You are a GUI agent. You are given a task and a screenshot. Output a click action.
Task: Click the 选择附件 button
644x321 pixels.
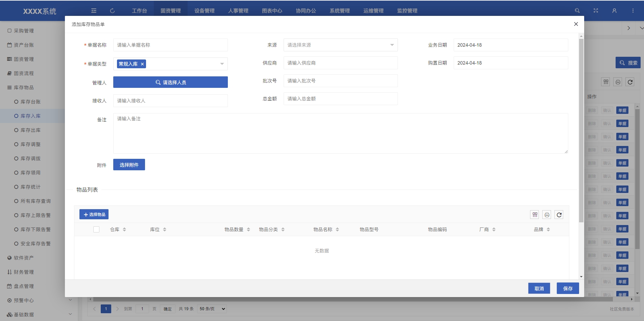[x=129, y=165]
